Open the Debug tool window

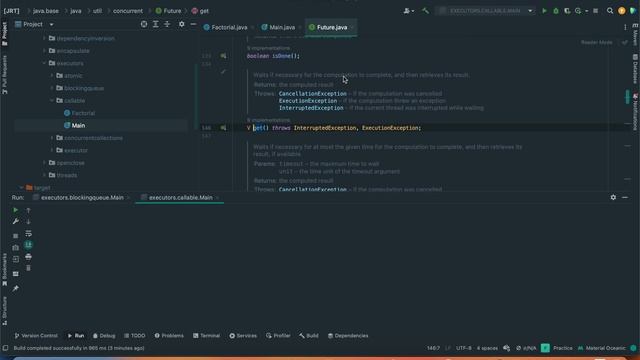pyautogui.click(x=104, y=336)
